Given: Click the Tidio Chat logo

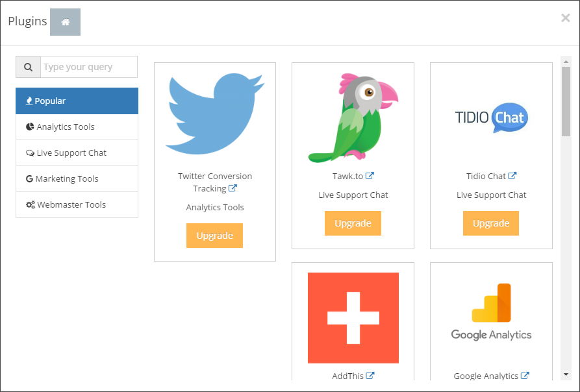Looking at the screenshot, I should (x=491, y=117).
